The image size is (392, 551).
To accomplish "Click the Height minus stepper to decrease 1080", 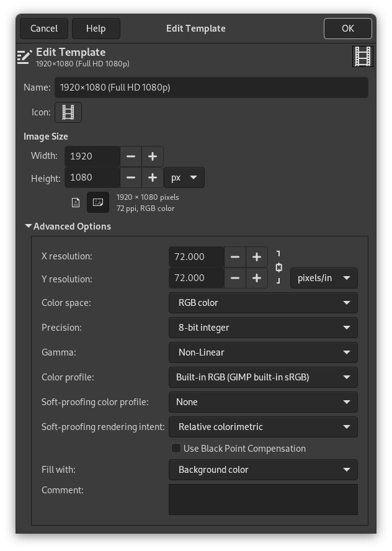I will coord(131,177).
